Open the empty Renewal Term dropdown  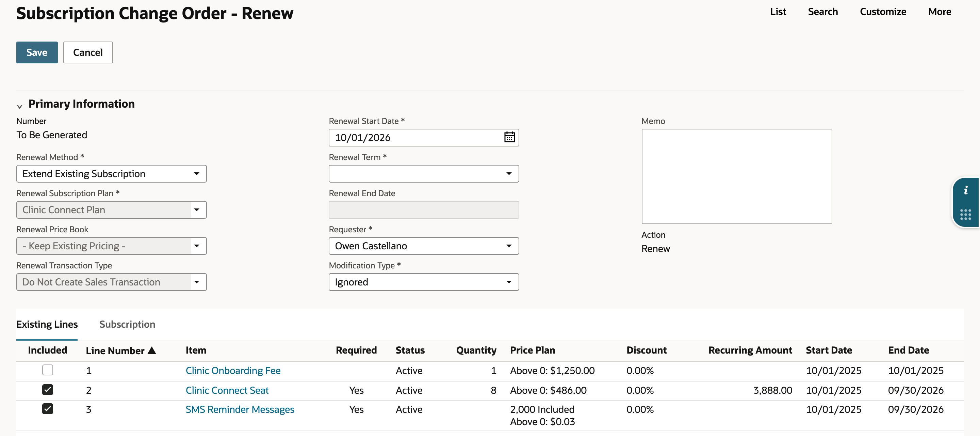coord(424,174)
